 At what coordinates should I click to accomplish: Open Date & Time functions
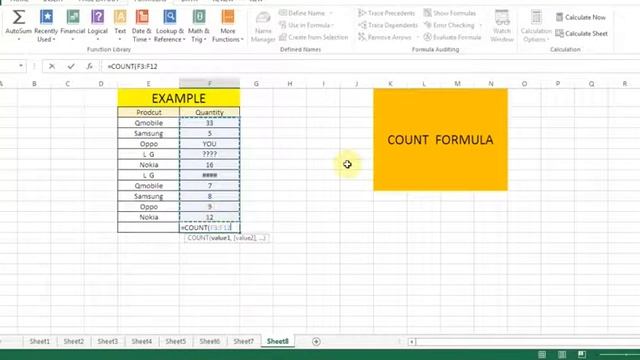click(x=142, y=26)
